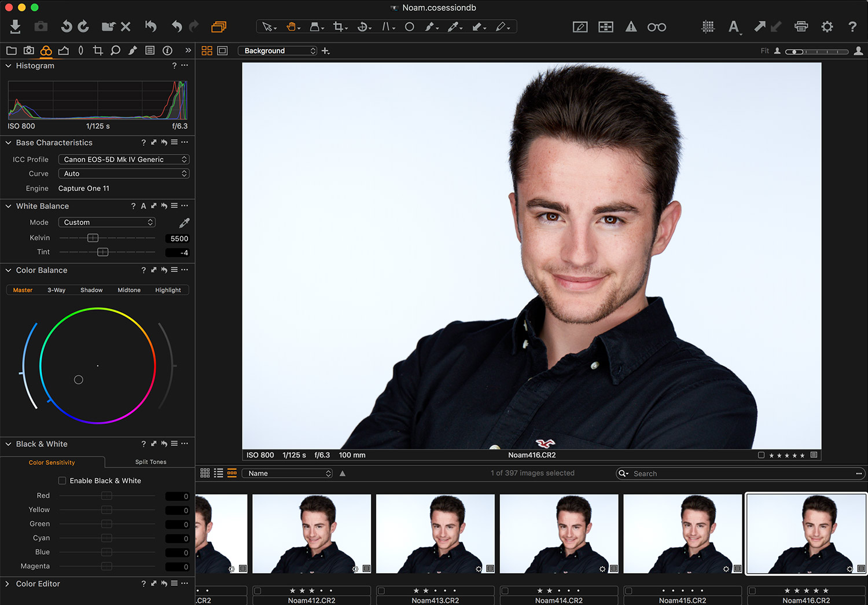Switch to the Split Tones tab
The height and width of the screenshot is (605, 868).
150,462
